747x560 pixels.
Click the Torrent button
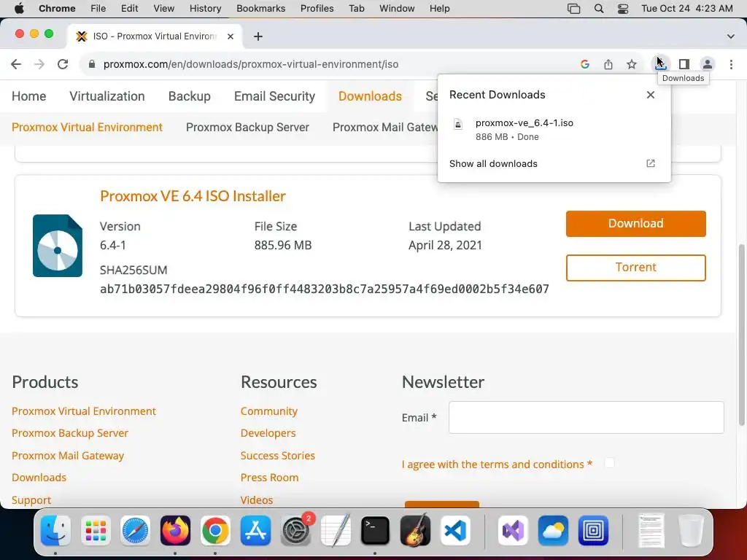click(x=635, y=268)
